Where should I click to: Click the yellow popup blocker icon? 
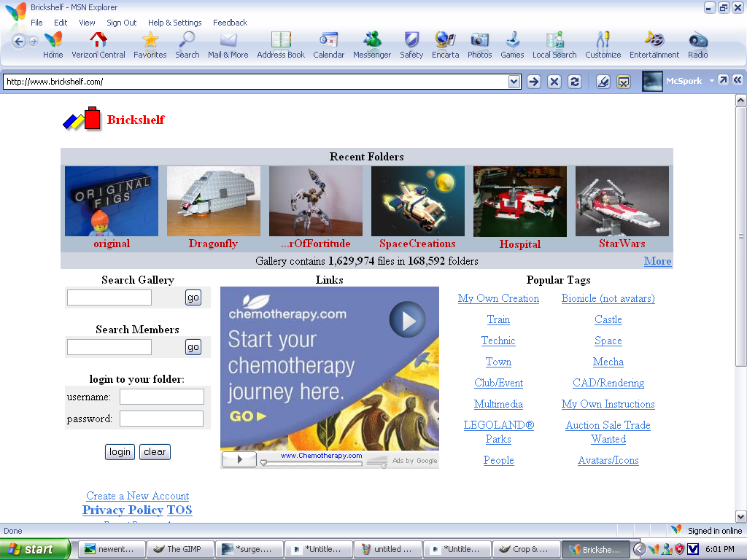[x=623, y=82]
